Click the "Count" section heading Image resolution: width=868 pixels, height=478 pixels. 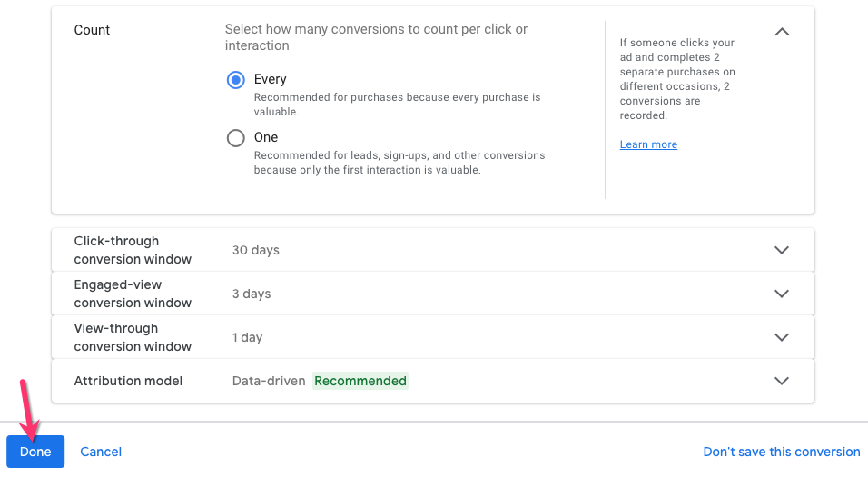(92, 30)
